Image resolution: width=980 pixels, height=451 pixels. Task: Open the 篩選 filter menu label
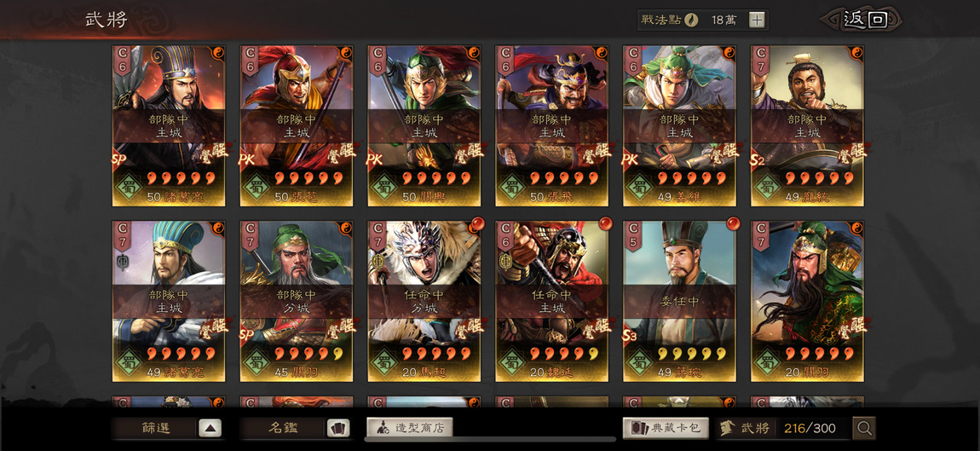coord(154,429)
